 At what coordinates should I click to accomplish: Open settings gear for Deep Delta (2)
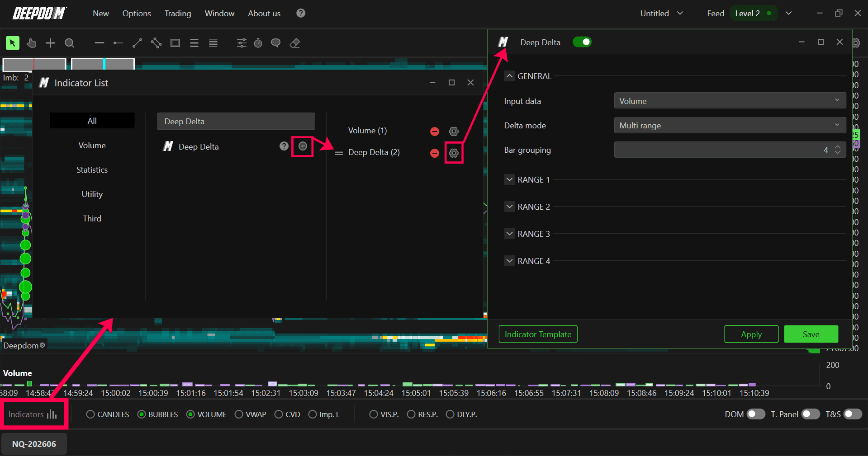(454, 153)
